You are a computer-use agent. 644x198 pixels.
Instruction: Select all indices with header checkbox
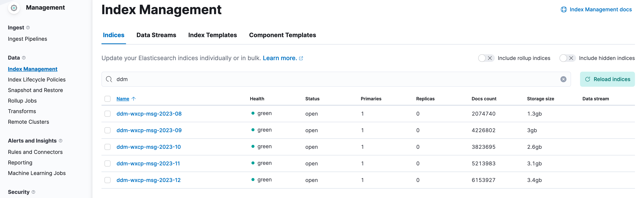click(x=108, y=99)
